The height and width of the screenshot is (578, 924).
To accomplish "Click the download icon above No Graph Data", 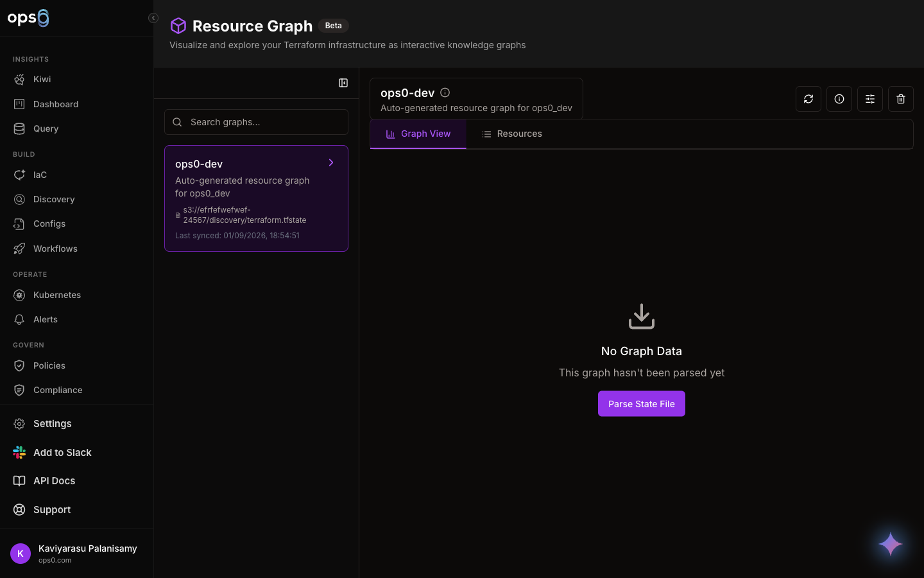I will 642,317.
